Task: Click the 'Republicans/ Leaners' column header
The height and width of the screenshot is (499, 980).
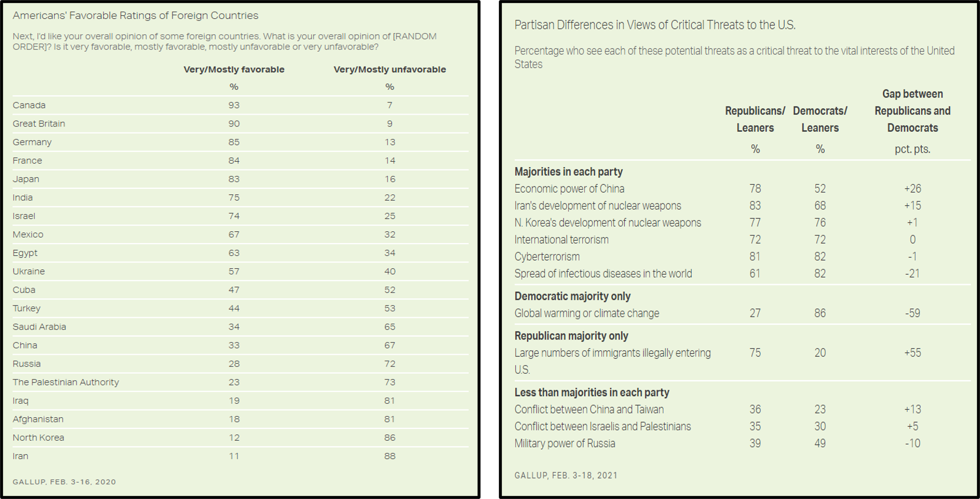Action: 755,119
